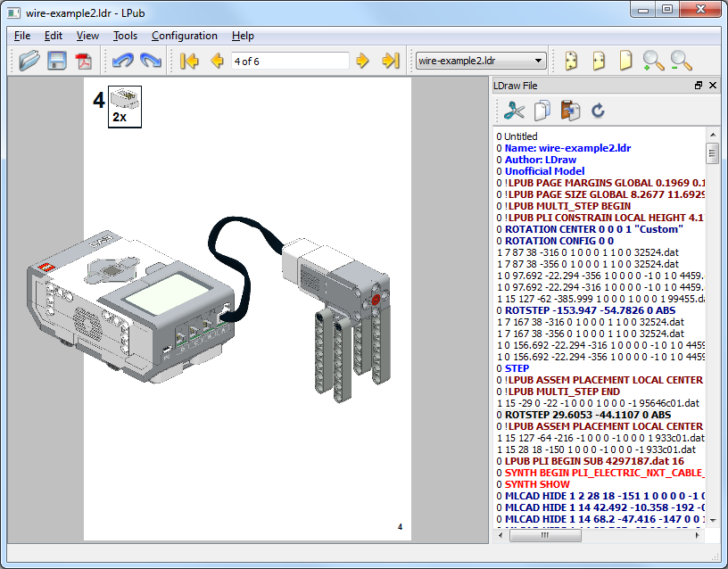Open the Configuration menu
The image size is (728, 569).
click(x=185, y=36)
